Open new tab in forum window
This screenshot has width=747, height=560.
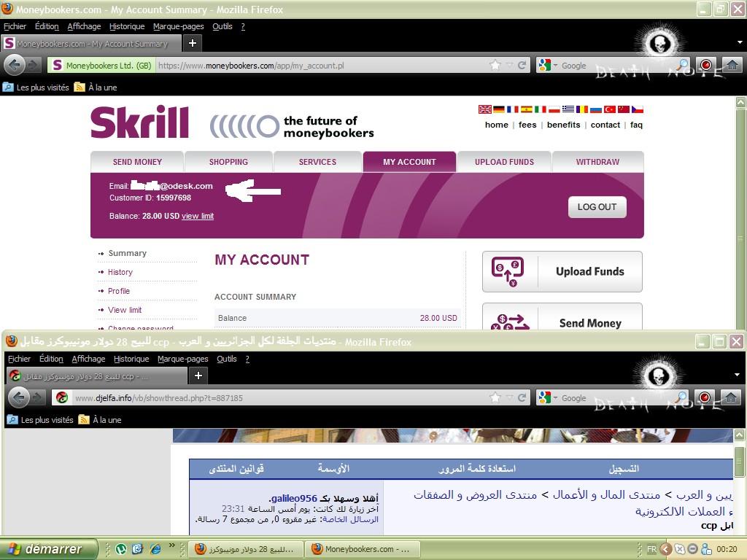[x=198, y=376]
